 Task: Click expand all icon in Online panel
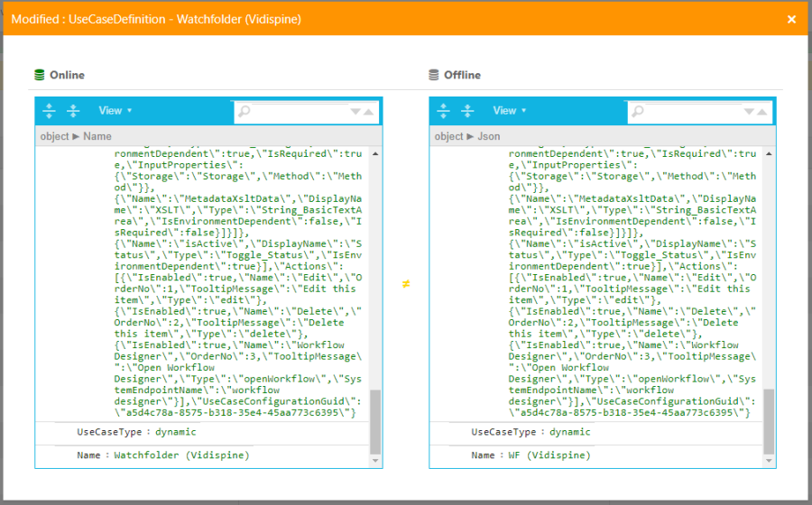(50, 111)
